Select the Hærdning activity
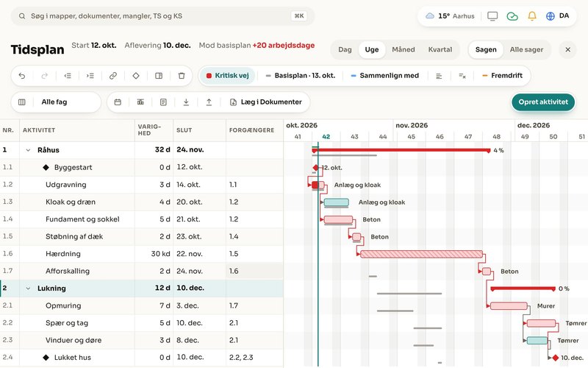Viewport: 588px width, 368px height. point(141,254)
